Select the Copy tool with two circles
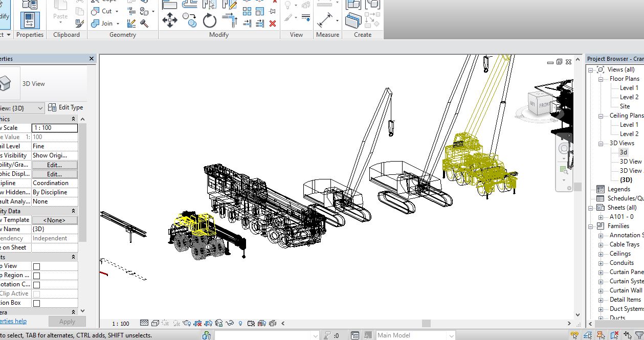The image size is (644, 340). 190,20
